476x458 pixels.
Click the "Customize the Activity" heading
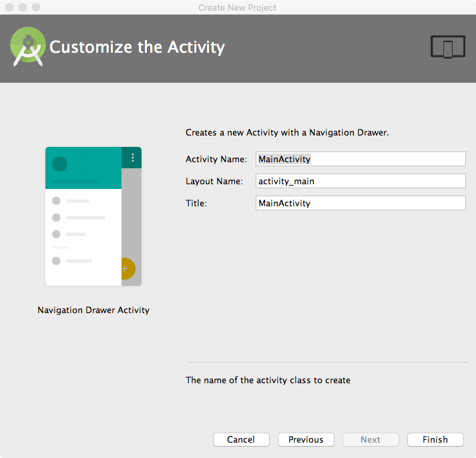137,47
